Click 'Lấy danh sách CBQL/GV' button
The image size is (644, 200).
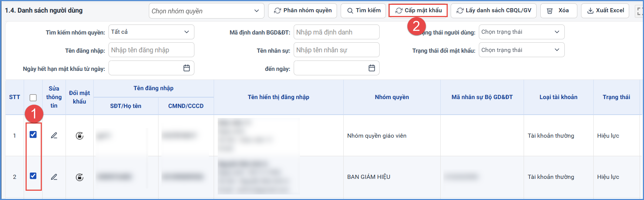pyautogui.click(x=494, y=11)
